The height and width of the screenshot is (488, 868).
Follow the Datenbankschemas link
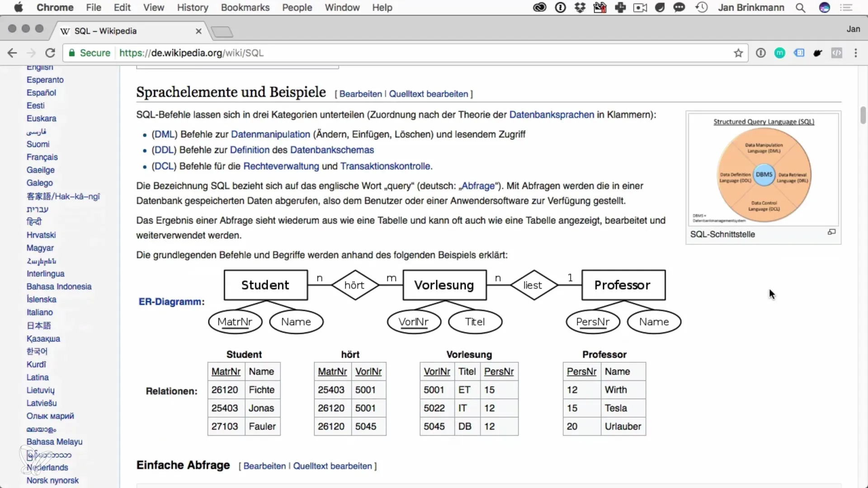[332, 150]
